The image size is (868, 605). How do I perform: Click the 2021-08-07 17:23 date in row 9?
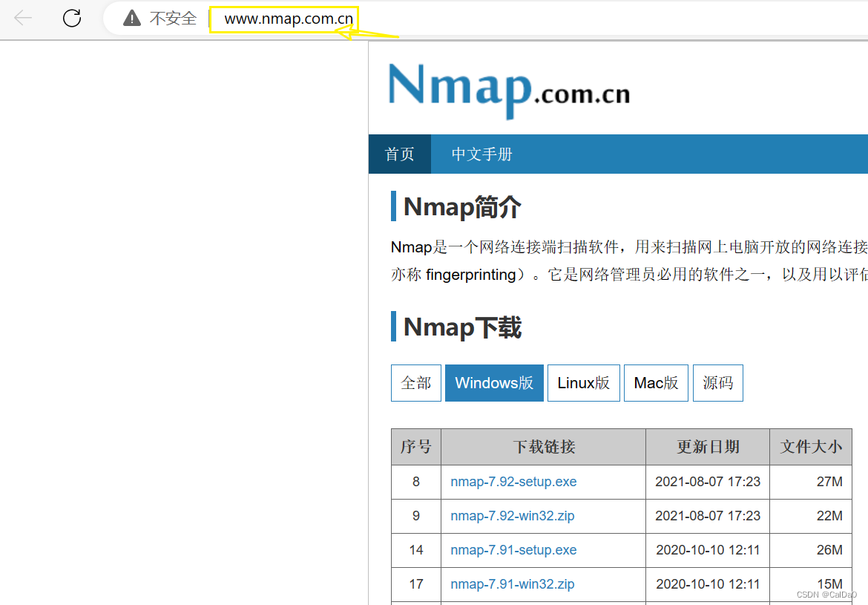[x=708, y=516]
